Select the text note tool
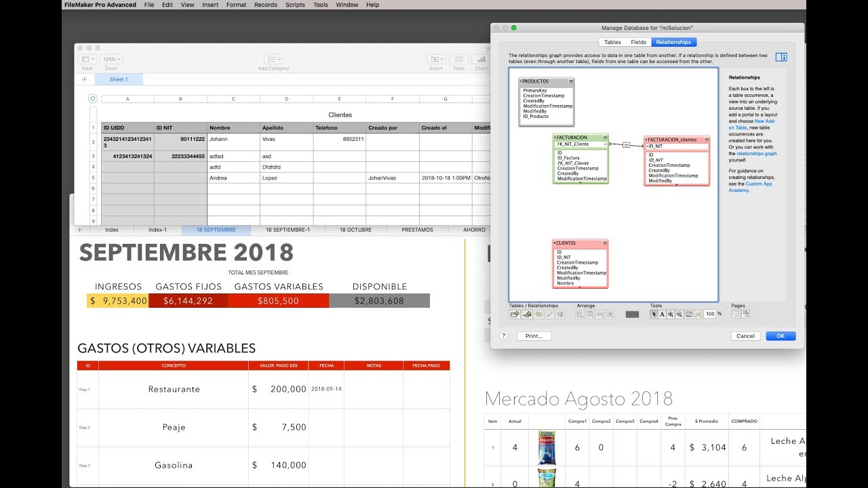This screenshot has height=488, width=868. pos(662,314)
